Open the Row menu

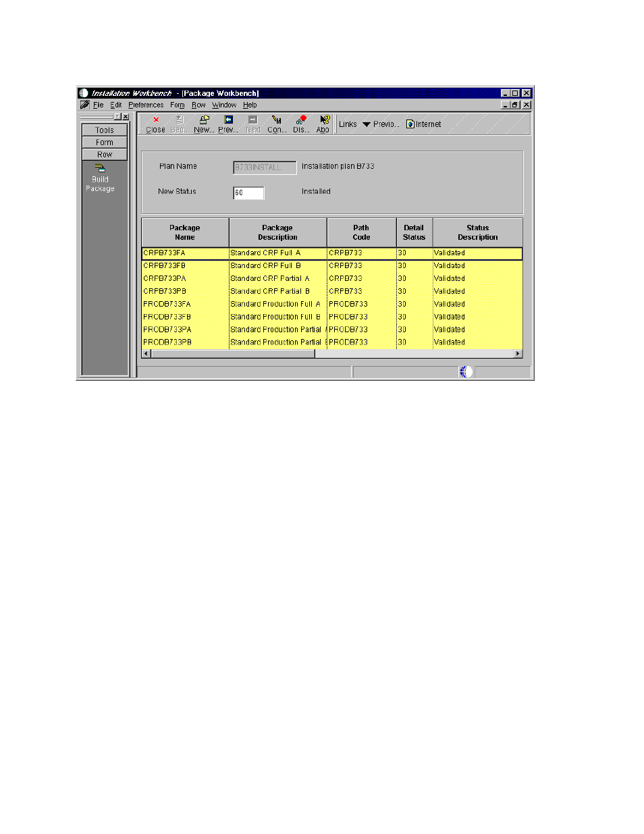pyautogui.click(x=198, y=105)
